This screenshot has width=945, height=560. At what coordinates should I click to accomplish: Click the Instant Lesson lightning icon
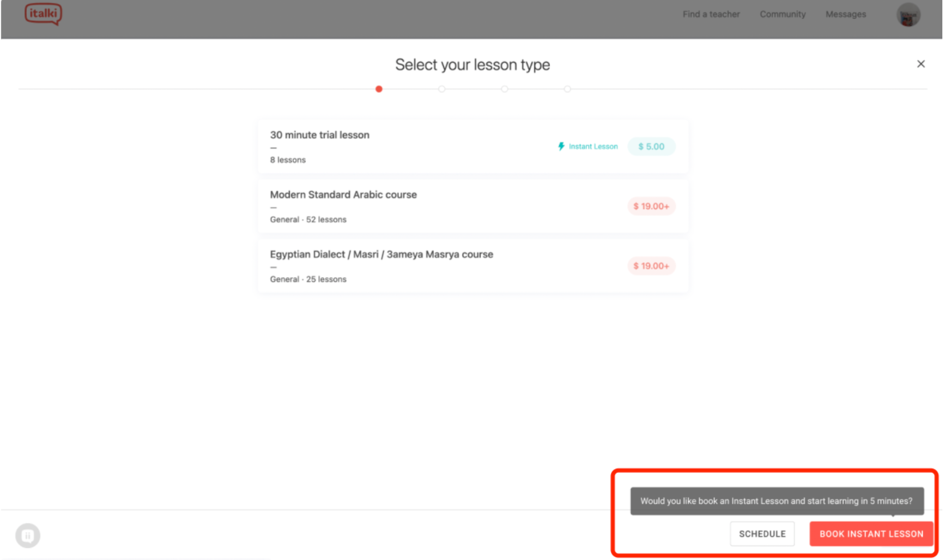pyautogui.click(x=561, y=146)
